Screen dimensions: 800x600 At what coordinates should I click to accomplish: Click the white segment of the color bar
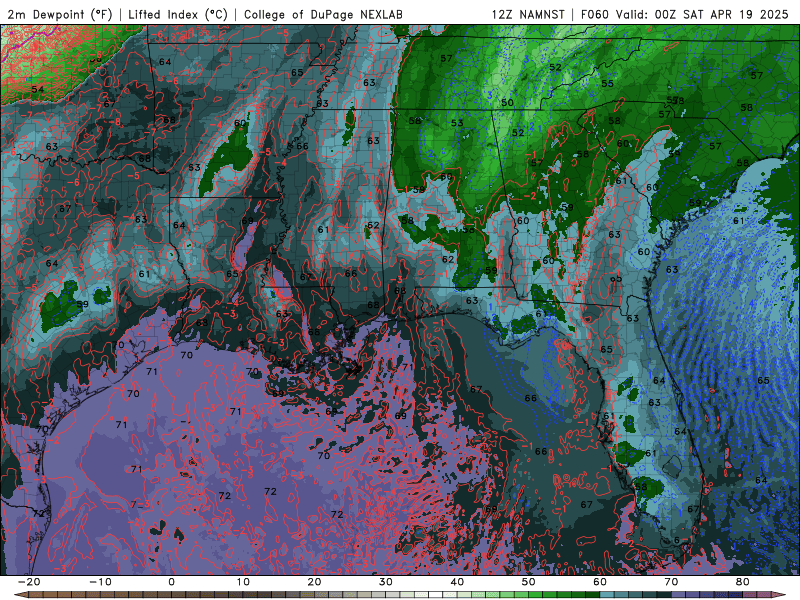point(435,595)
